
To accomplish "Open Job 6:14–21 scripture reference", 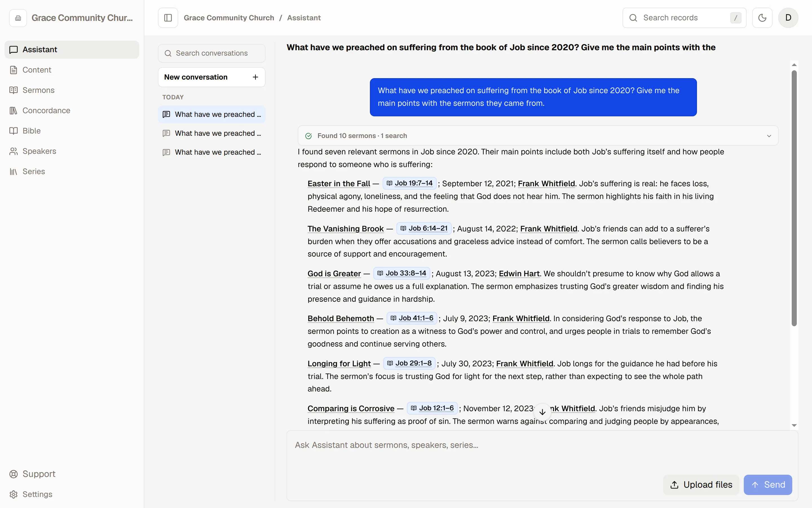I will [x=424, y=229].
